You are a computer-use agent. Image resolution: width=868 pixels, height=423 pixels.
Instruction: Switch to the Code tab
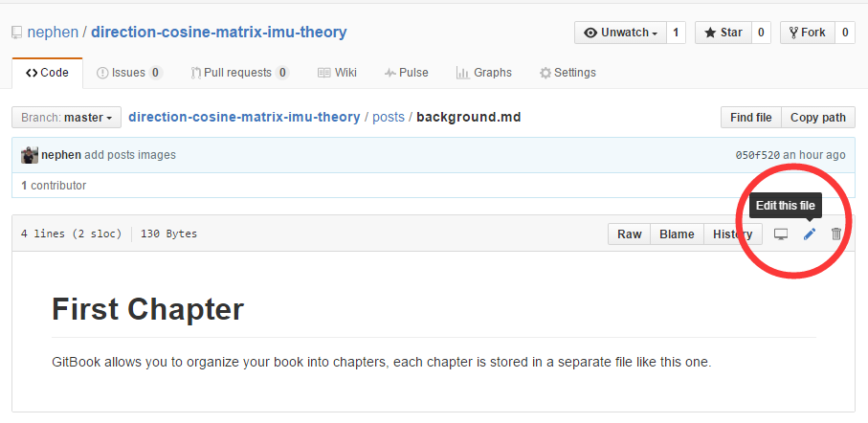[47, 73]
